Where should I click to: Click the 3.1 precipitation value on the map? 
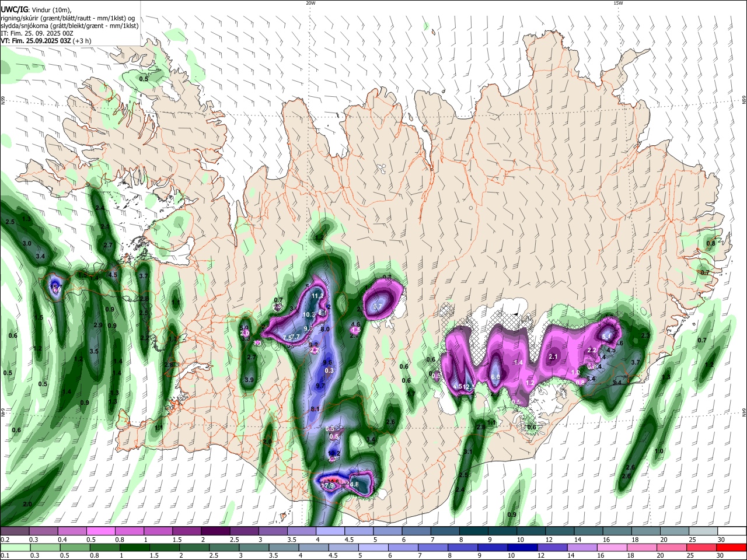468,452
